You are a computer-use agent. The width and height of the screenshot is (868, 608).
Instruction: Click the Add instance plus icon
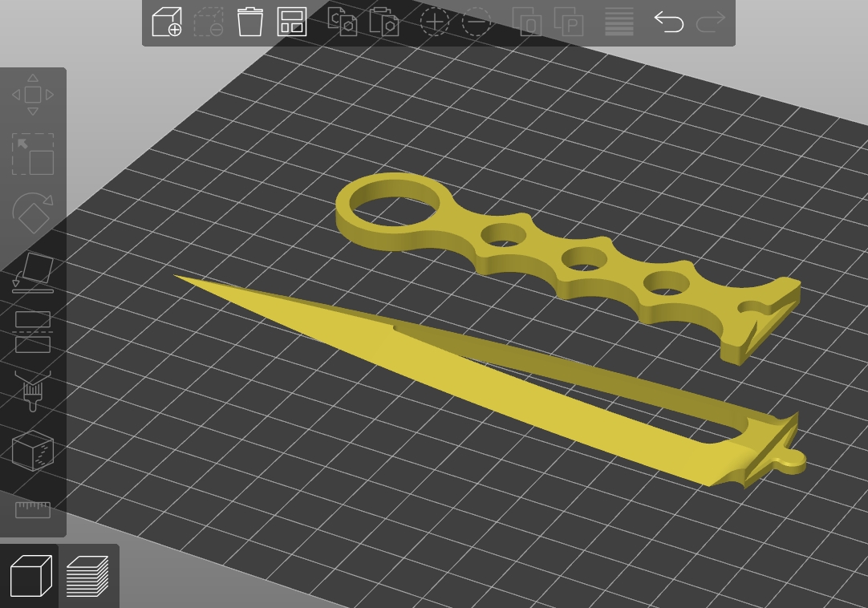pos(435,22)
